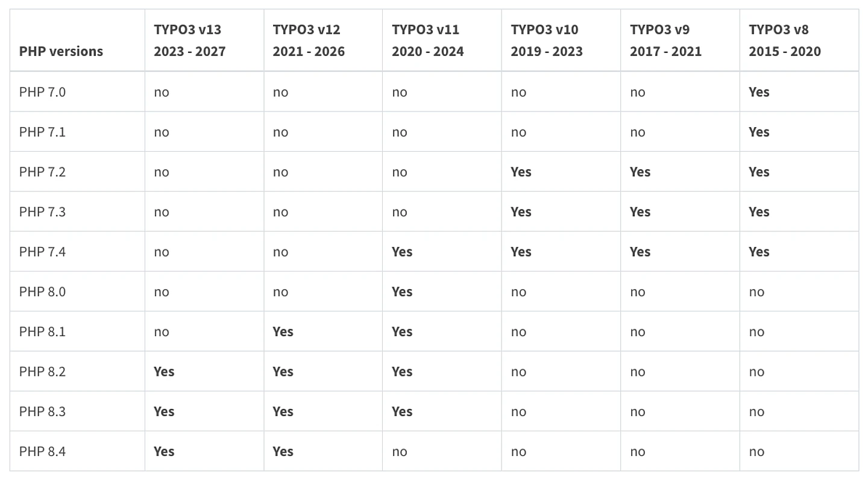Click "Yes" for PHP 8.1 under TYPO3 v12

pos(283,332)
